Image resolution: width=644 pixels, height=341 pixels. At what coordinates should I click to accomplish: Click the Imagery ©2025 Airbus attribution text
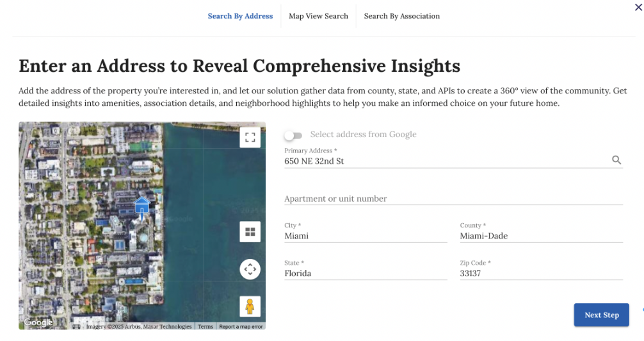pos(139,327)
